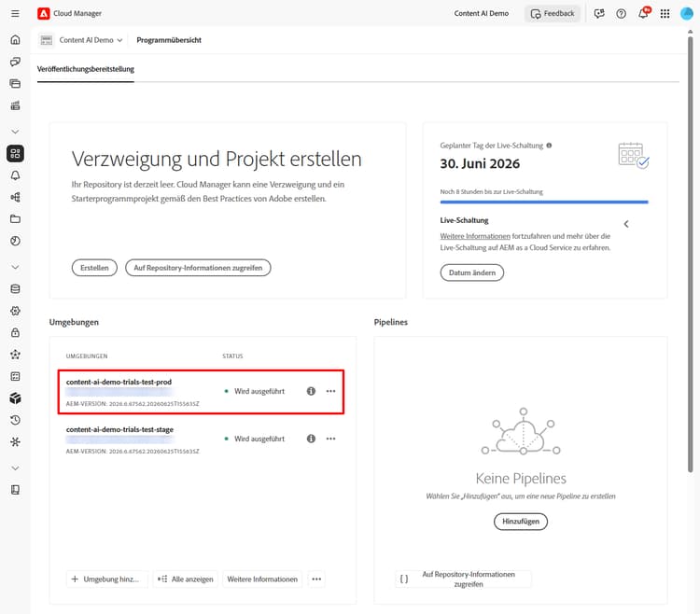Select the Veröffentlichungsbereitstellung tab
Image resolution: width=700 pixels, height=614 pixels.
point(86,69)
